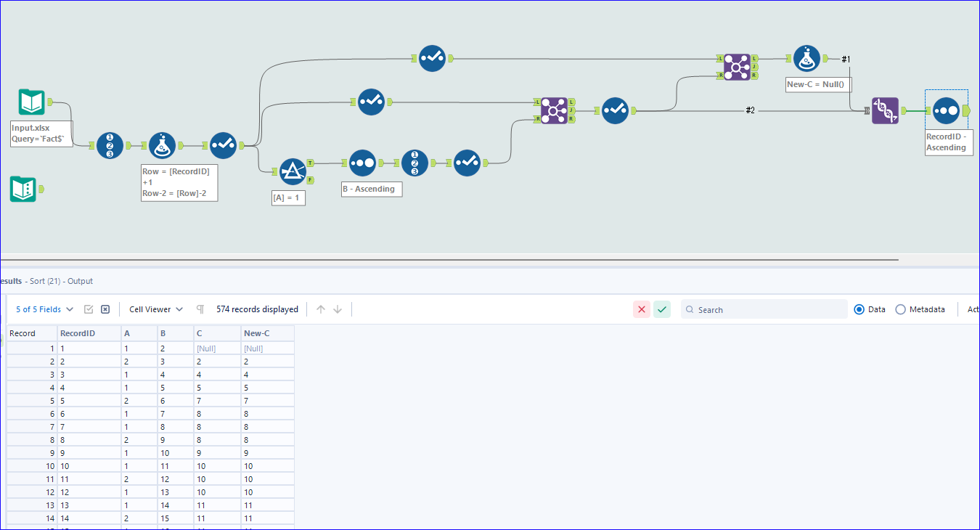This screenshot has width=980, height=530.
Task: Click the Union tool after the filter
Action: 362,163
